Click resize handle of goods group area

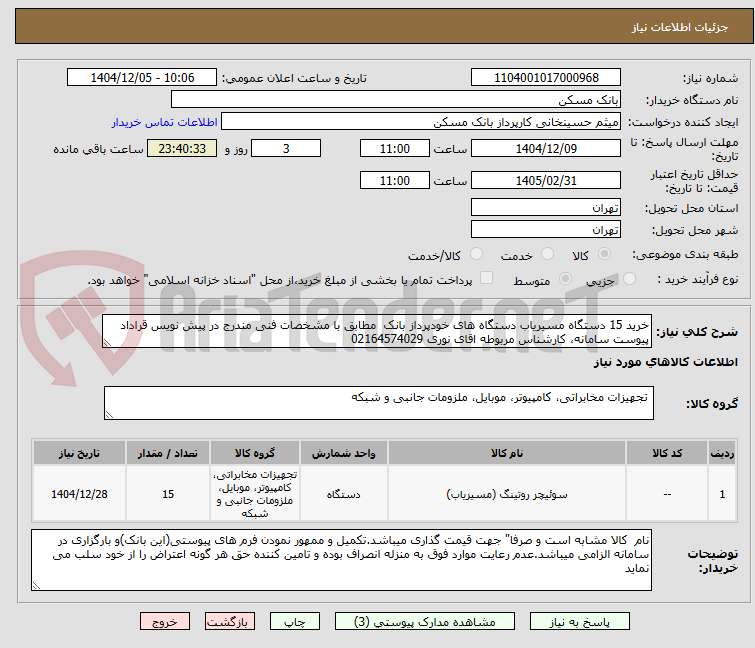109,415
